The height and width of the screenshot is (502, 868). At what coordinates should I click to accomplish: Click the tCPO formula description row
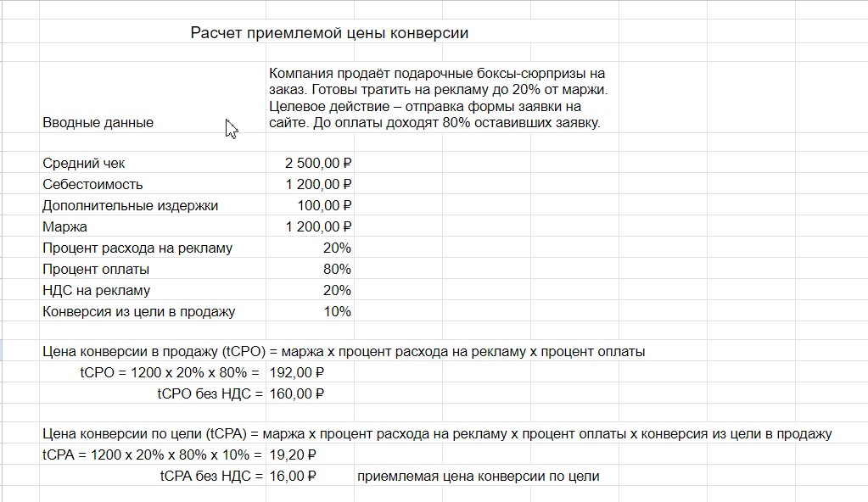[x=344, y=351]
